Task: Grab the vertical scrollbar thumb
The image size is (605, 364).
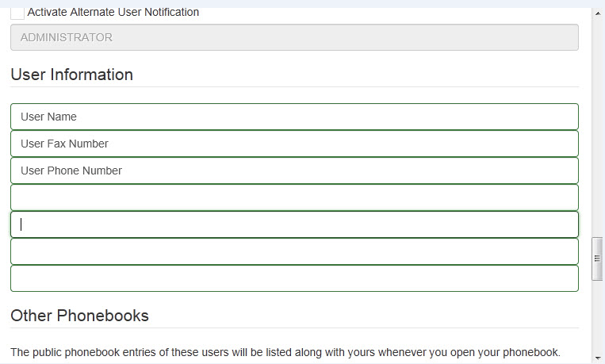Action: 598,257
